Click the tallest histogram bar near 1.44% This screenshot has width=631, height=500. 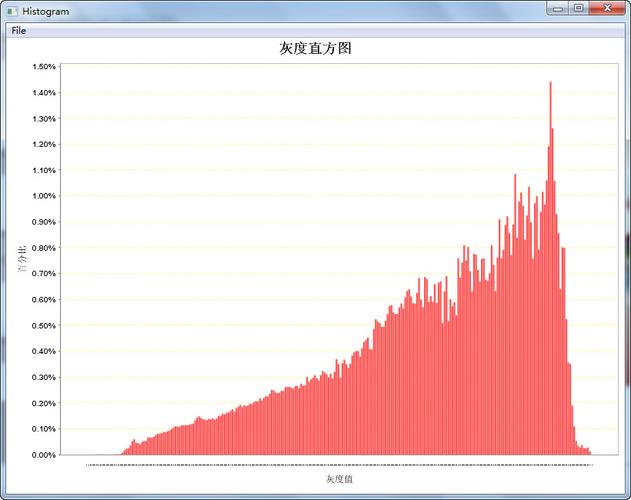coord(551,268)
